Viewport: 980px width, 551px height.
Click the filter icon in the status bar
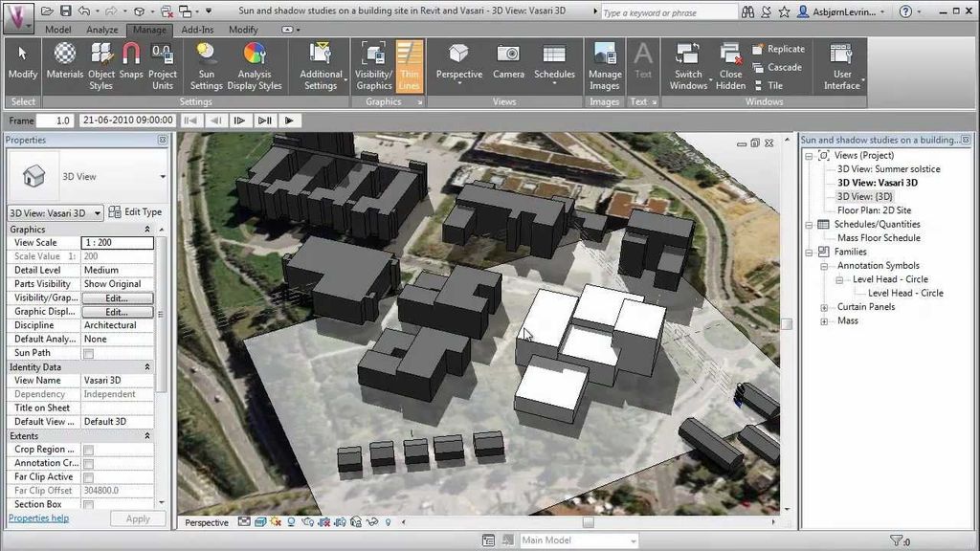[897, 540]
